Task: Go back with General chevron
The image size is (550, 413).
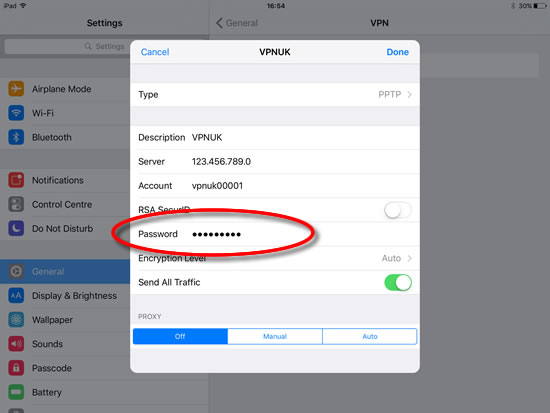Action: 219,23
